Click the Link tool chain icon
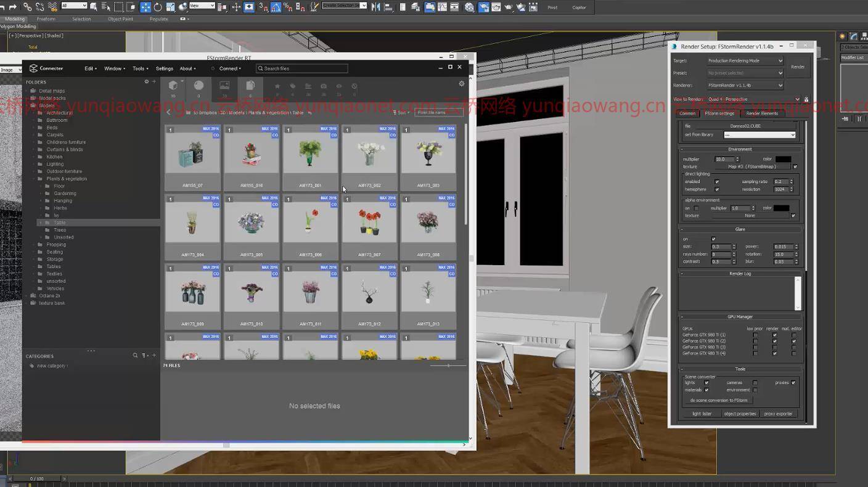The height and width of the screenshot is (487, 868). (x=28, y=7)
